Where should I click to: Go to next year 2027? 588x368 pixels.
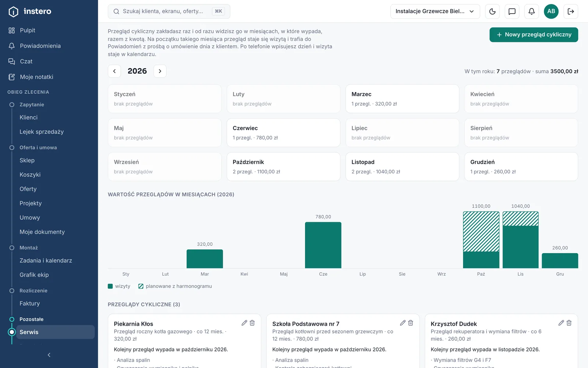[x=160, y=71]
